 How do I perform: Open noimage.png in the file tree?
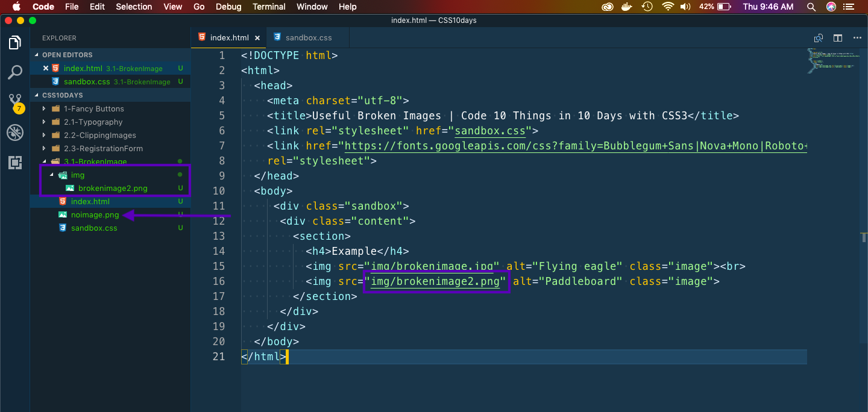coord(95,214)
